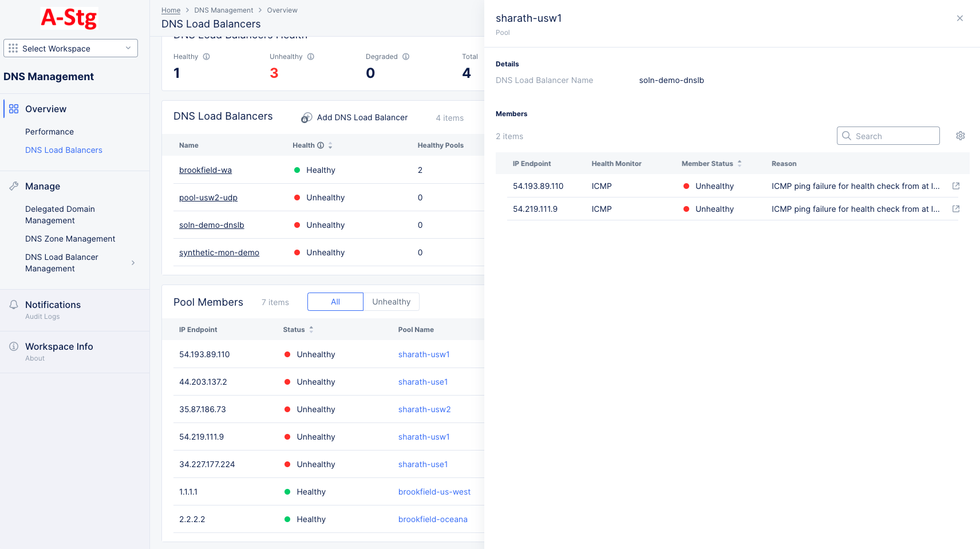Click the info icon beside Workspace Info

(13, 346)
